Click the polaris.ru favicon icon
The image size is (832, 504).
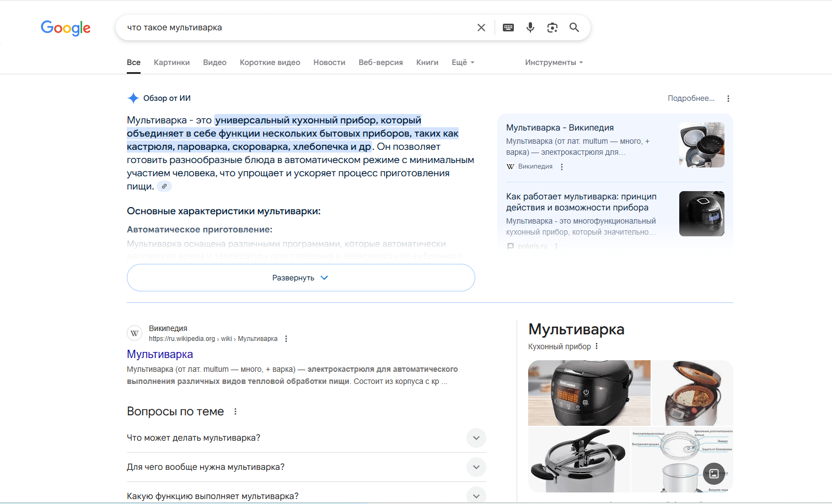511,246
